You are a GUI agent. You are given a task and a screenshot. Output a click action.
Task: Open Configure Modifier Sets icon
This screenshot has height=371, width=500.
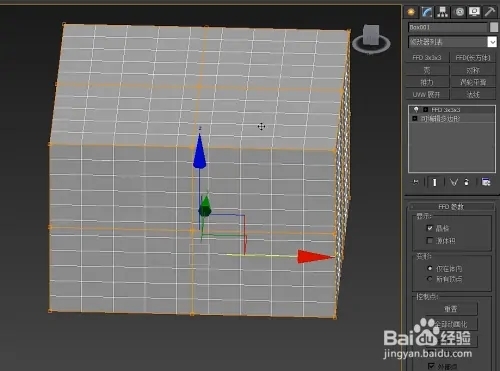point(486,182)
